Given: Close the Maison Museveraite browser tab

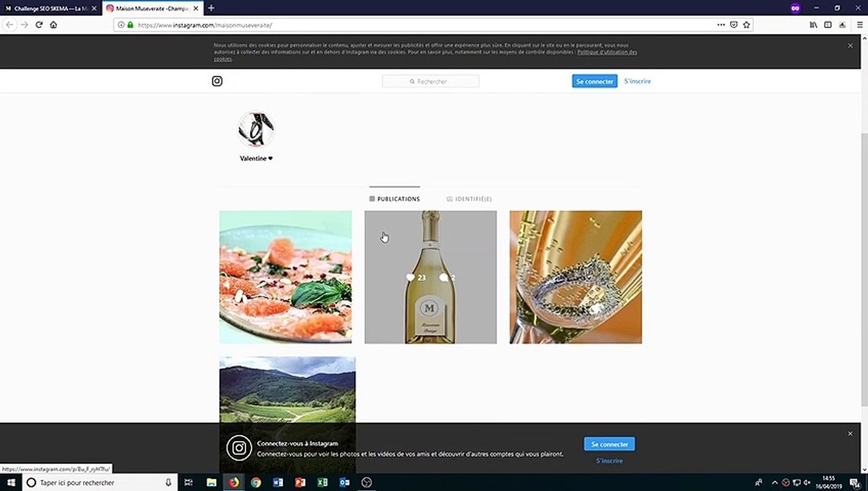Looking at the screenshot, I should pos(195,8).
